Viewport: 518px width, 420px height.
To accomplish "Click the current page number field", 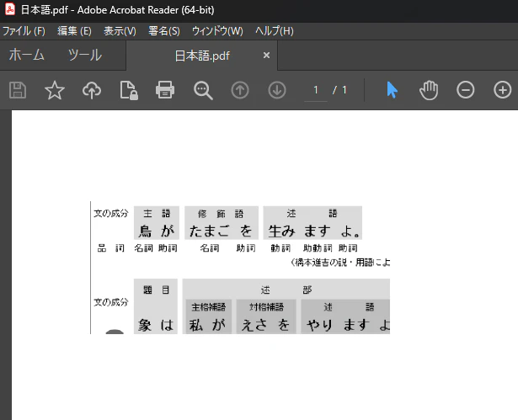I will pyautogui.click(x=316, y=90).
